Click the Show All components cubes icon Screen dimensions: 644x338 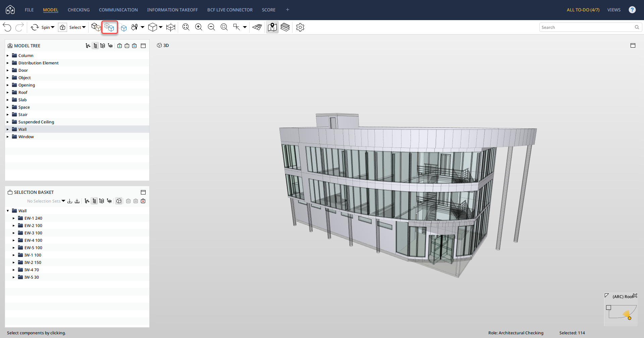pyautogui.click(x=96, y=27)
